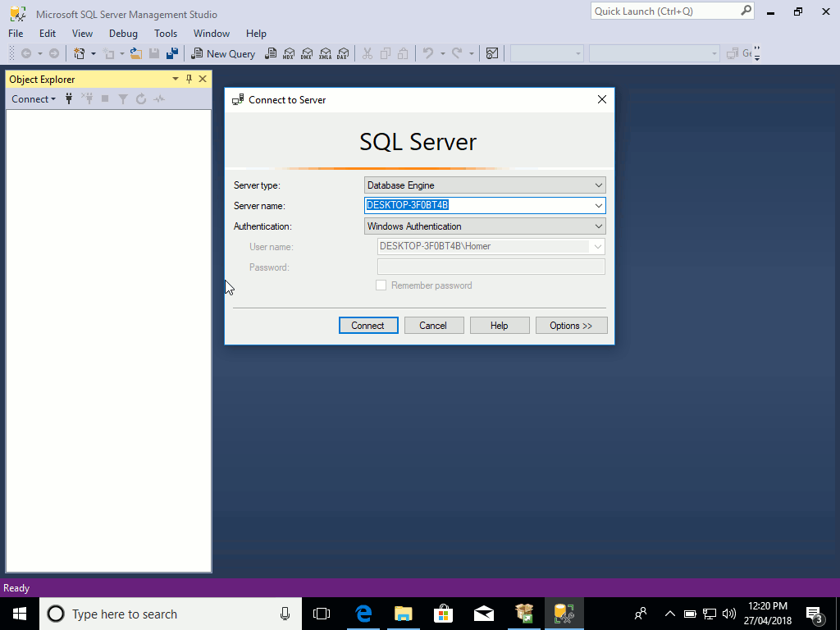Open the Edit menu
Viewport: 840px width, 630px height.
tap(47, 33)
